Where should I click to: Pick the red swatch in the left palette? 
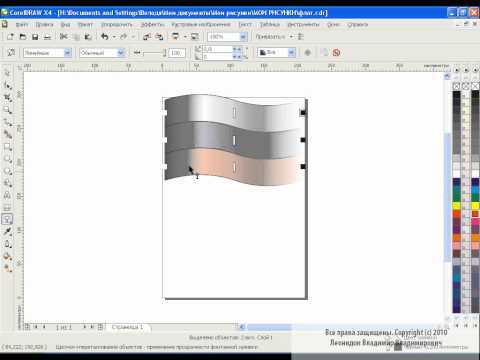point(456,214)
